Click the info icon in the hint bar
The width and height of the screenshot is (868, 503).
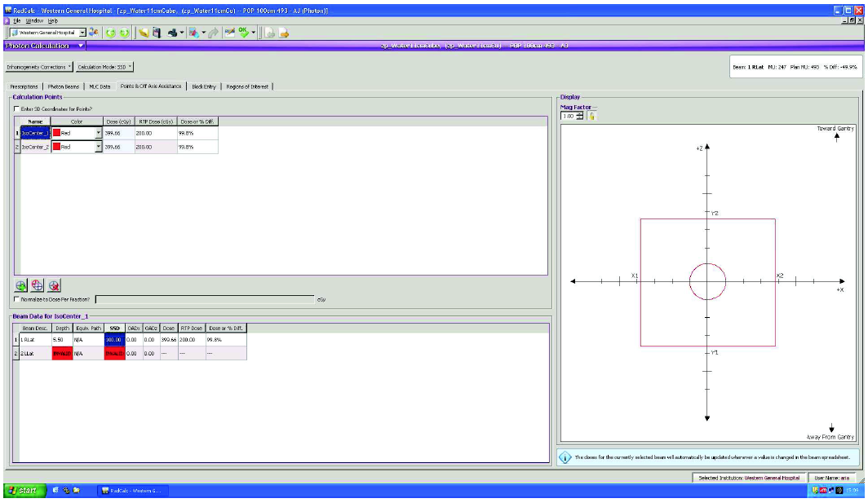tap(565, 457)
